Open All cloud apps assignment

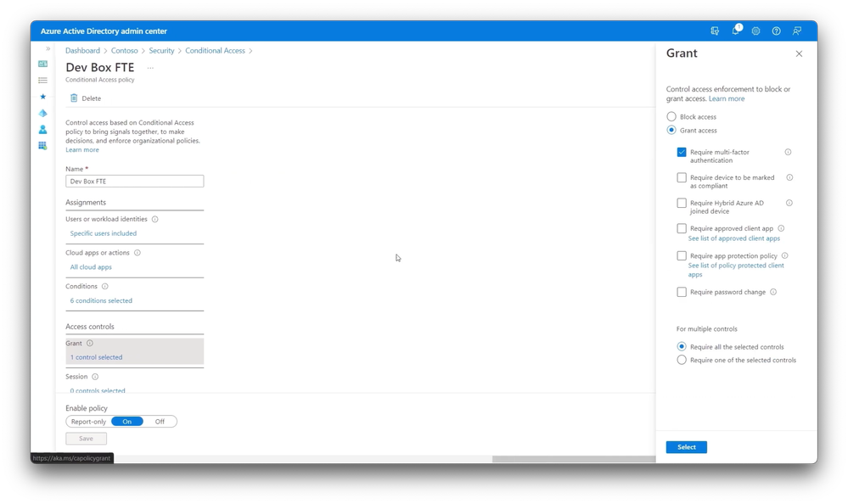91,266
